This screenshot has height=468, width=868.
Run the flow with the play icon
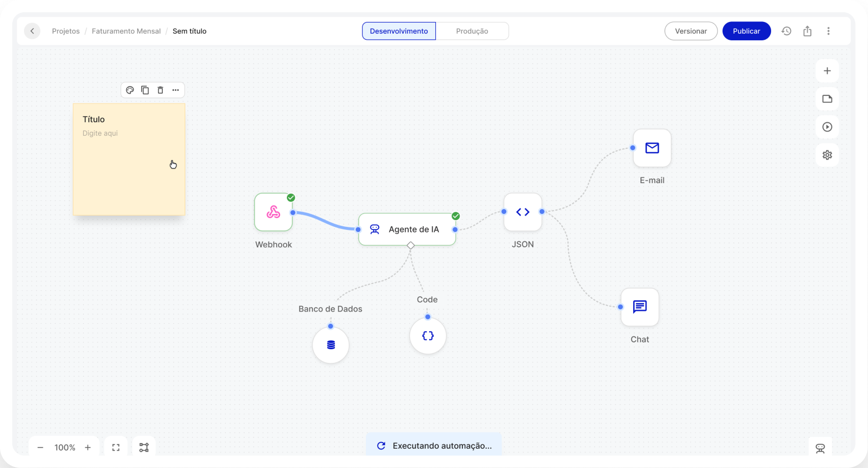pyautogui.click(x=827, y=127)
